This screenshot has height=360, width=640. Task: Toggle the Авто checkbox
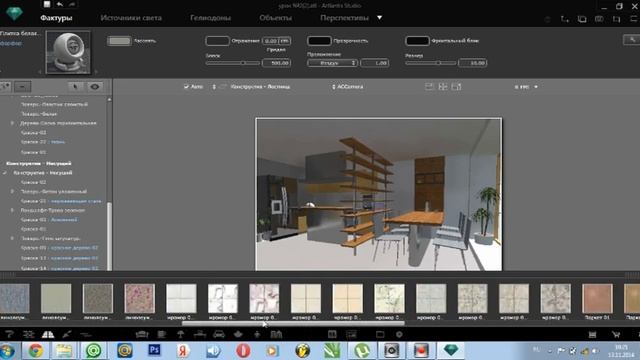[x=186, y=87]
